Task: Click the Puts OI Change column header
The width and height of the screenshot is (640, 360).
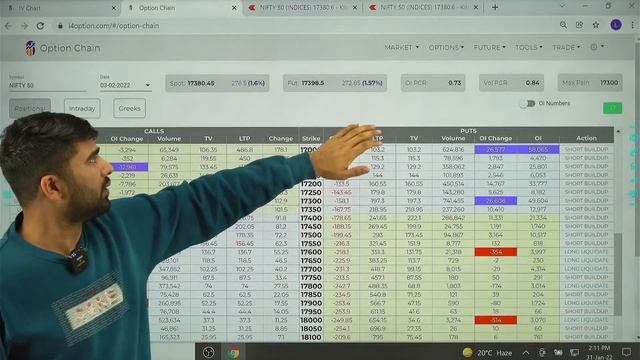Action: click(x=496, y=138)
